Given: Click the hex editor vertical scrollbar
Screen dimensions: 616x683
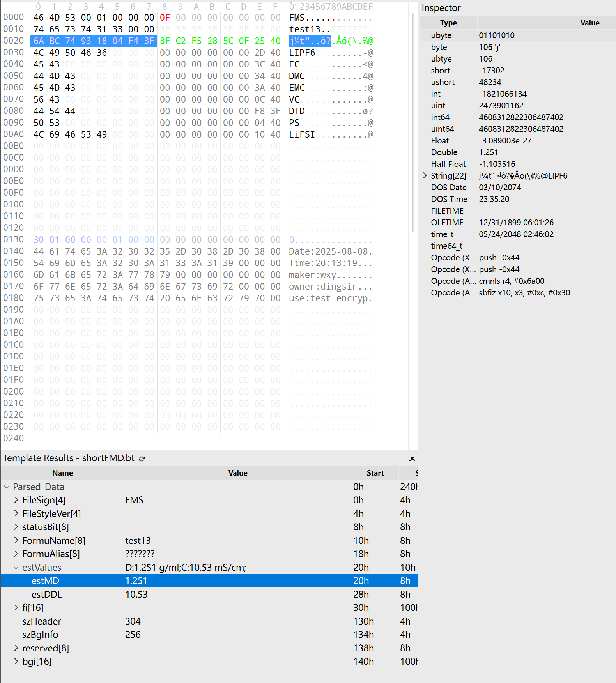Looking at the screenshot, I should pos(412,123).
